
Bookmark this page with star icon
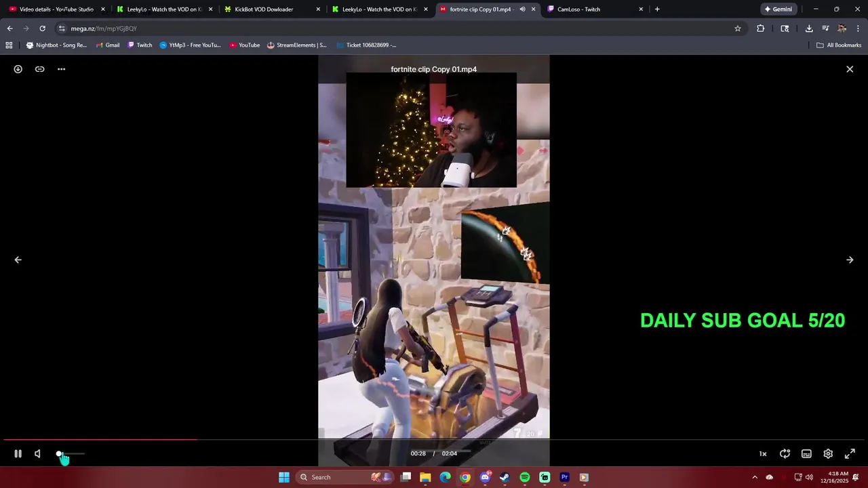[738, 28]
